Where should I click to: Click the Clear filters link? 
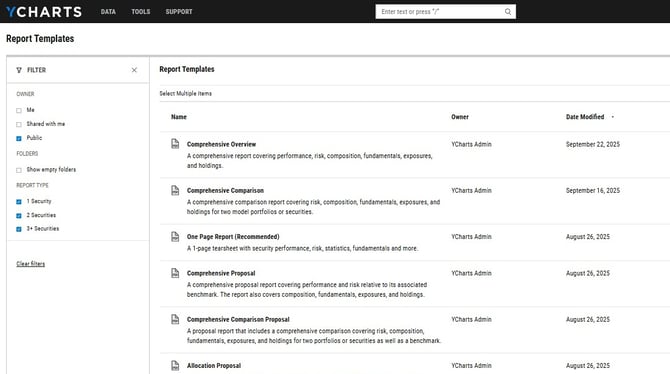tap(30, 264)
